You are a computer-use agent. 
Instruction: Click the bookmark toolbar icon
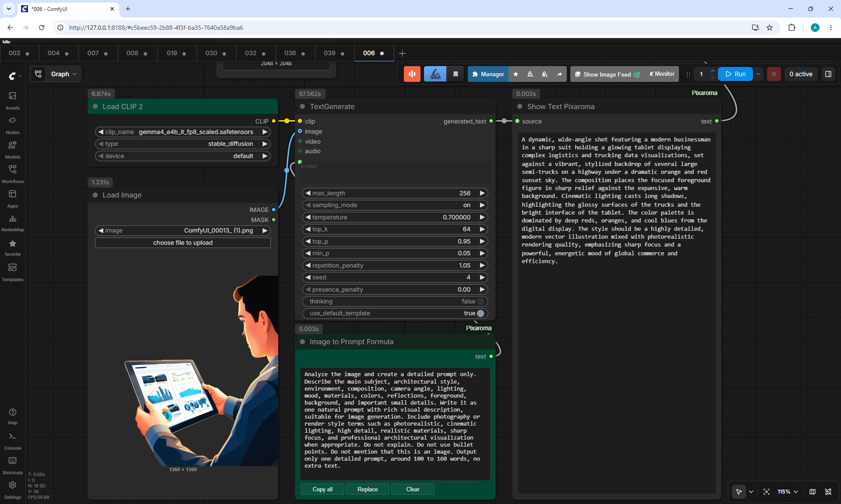(x=456, y=74)
